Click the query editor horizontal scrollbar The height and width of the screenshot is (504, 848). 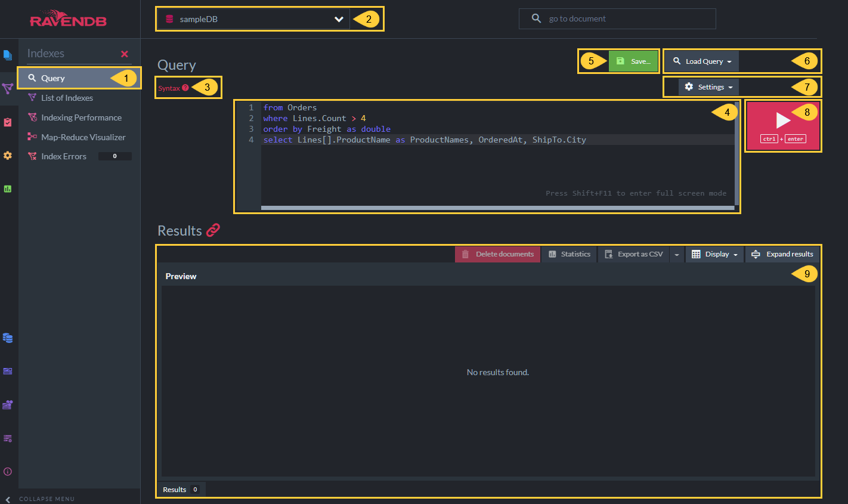pyautogui.click(x=498, y=208)
